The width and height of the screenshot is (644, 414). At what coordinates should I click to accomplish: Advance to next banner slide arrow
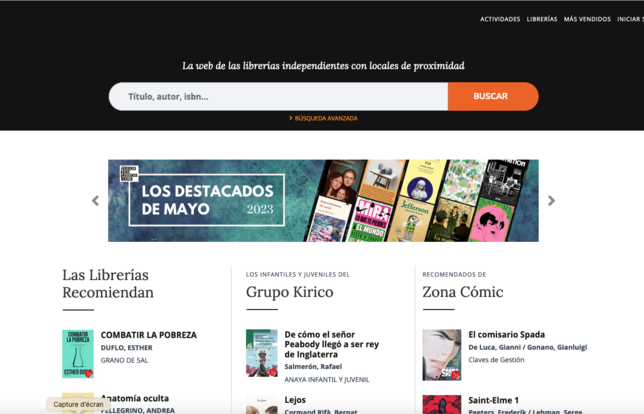coord(551,201)
